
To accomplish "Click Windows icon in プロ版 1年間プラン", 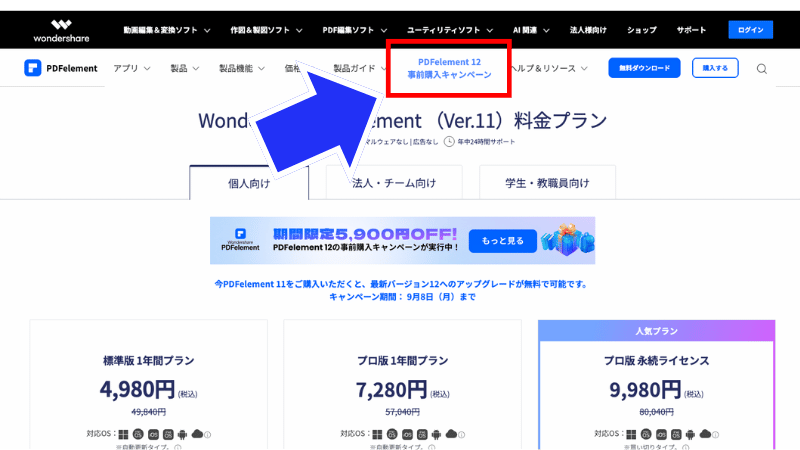I will click(x=377, y=435).
